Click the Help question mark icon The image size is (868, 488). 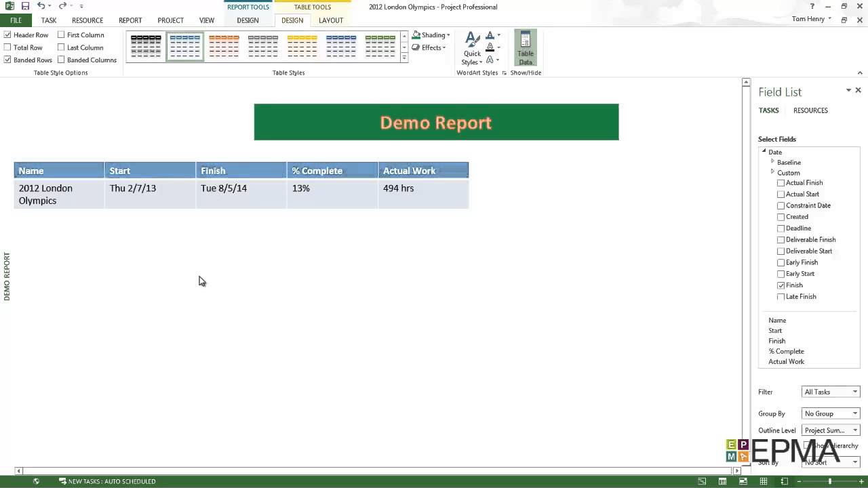(812, 6)
